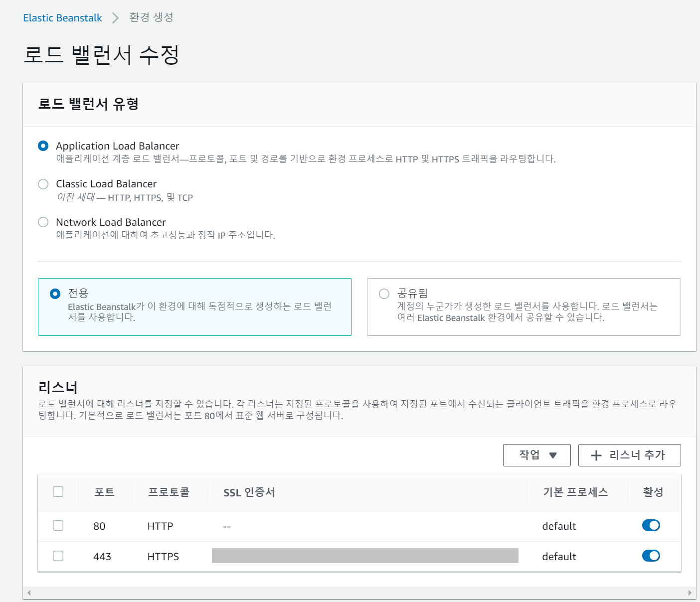Viewport: 700px width, 602px height.
Task: Click the 환경 생성 breadcrumb text
Action: pos(151,17)
